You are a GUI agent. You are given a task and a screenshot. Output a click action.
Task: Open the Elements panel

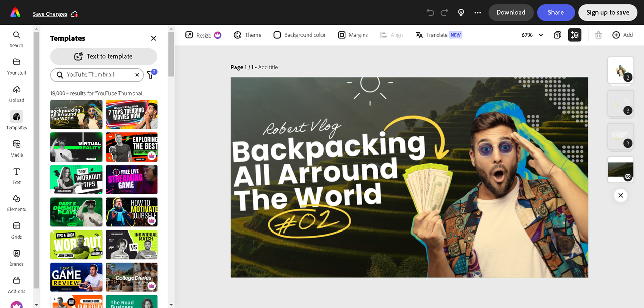pyautogui.click(x=16, y=203)
